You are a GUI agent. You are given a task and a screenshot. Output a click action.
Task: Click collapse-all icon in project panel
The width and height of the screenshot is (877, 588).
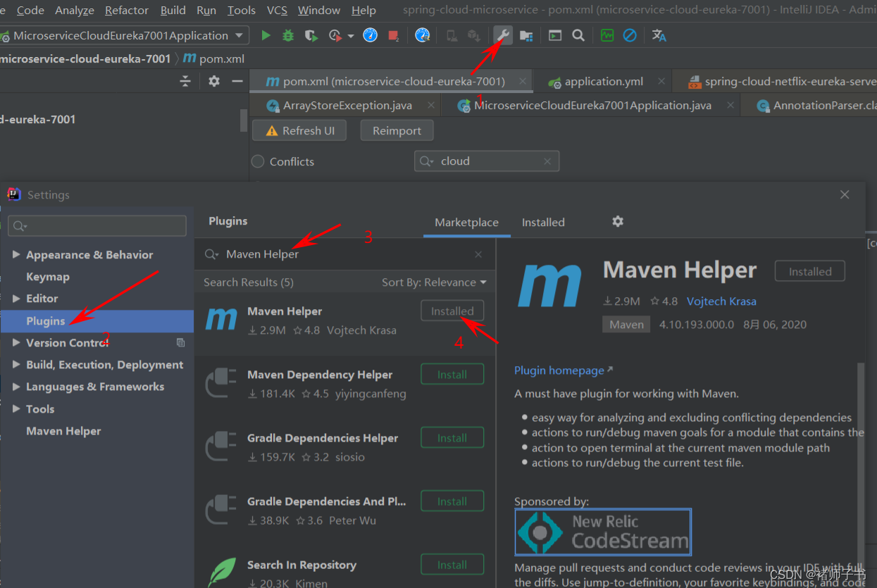point(185,81)
